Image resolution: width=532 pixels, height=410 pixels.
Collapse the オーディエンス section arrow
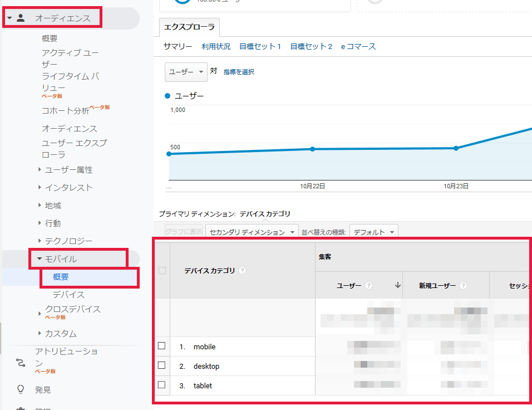click(x=9, y=18)
